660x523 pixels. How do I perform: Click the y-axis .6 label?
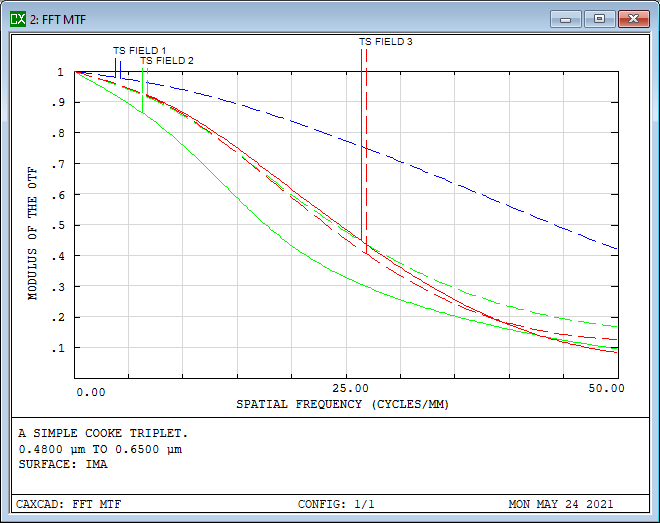[x=58, y=195]
